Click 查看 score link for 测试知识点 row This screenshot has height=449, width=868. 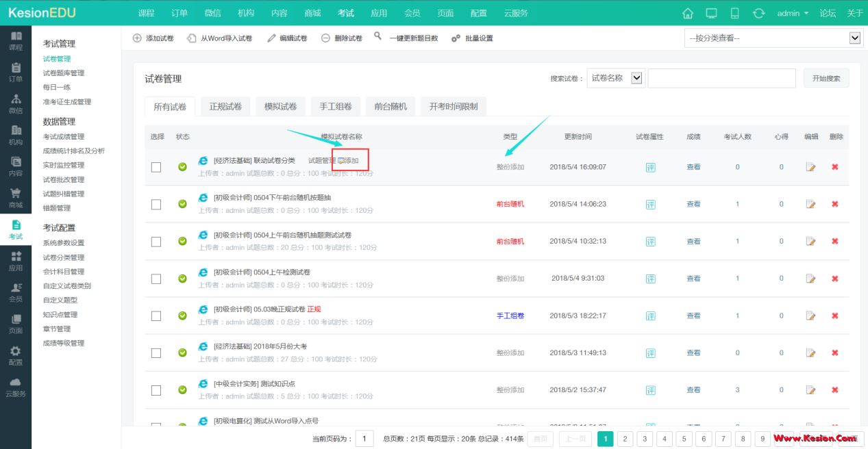693,390
